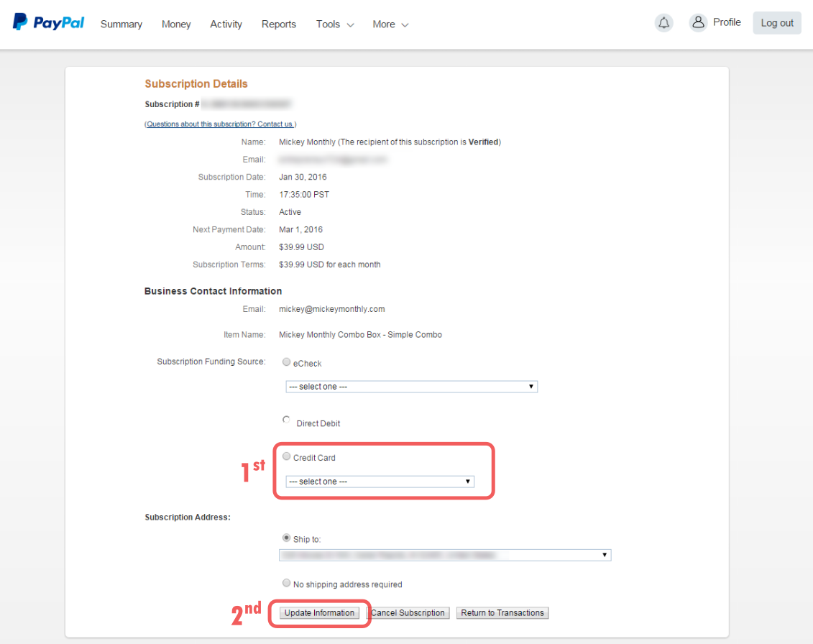813x644 pixels.
Task: Click the 'Active' status text
Action: [x=290, y=212]
